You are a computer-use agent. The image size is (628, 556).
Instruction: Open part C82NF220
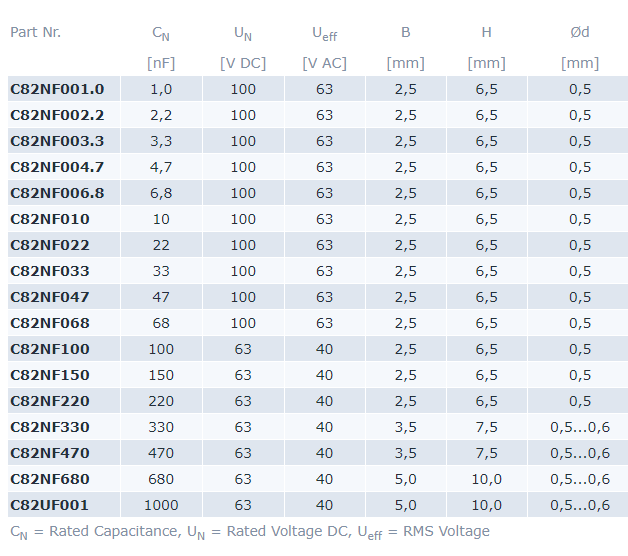pos(50,401)
